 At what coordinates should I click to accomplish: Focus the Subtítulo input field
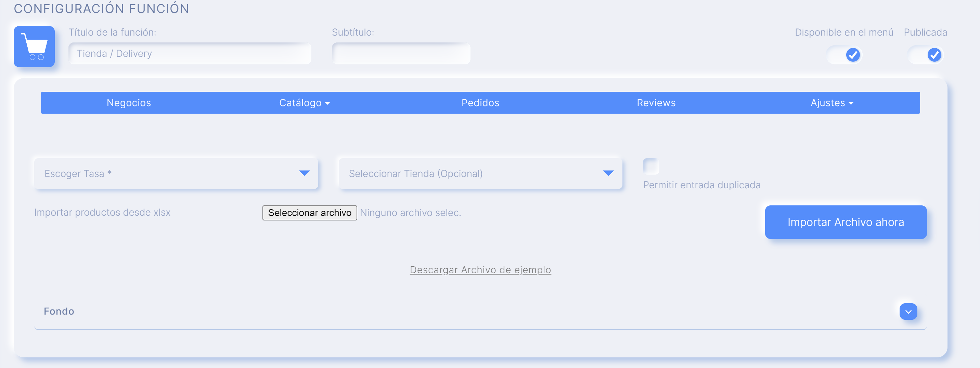401,54
